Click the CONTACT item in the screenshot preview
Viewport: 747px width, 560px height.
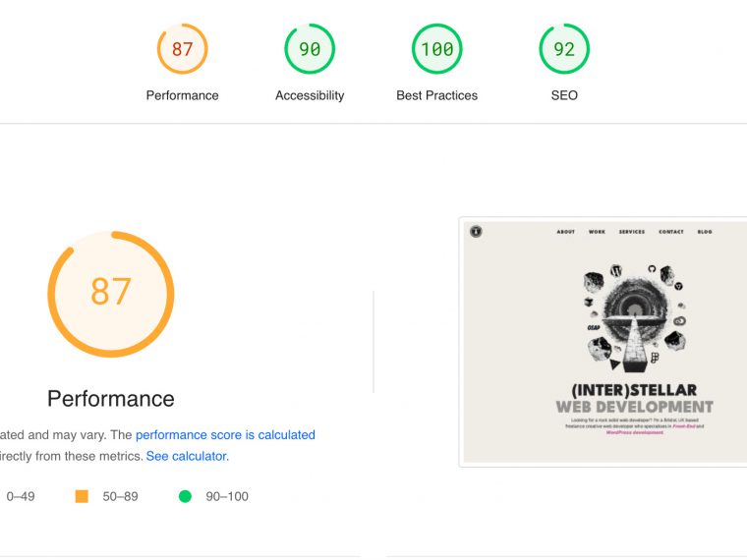tap(671, 232)
